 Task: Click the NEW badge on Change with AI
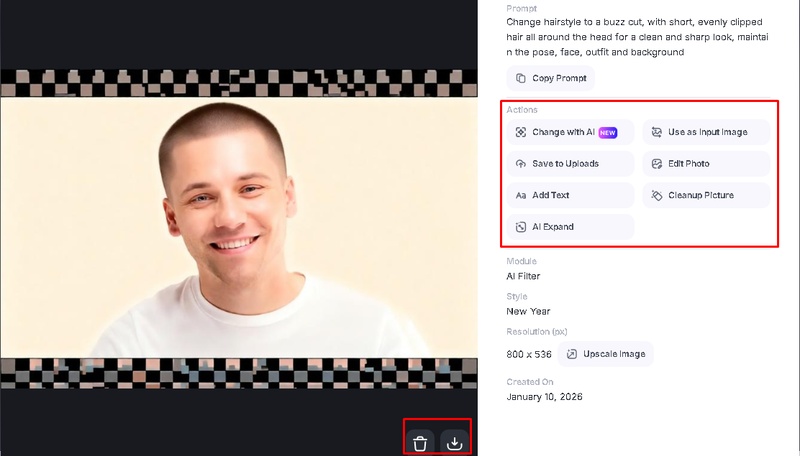click(608, 132)
